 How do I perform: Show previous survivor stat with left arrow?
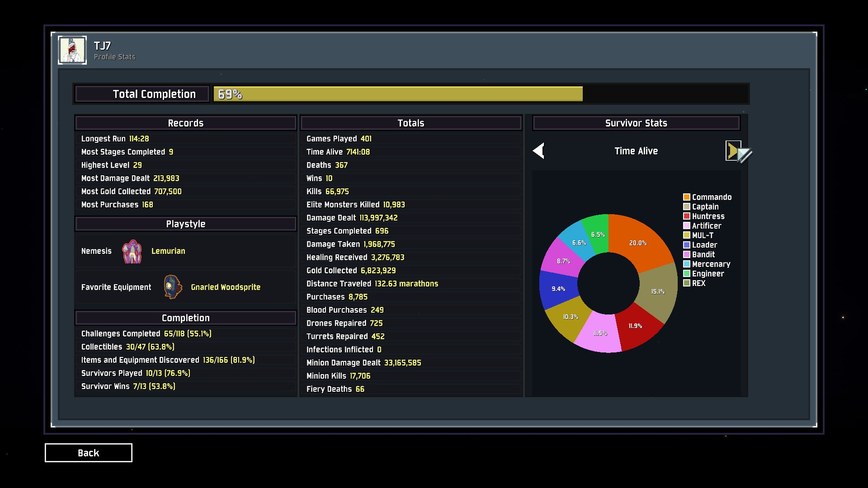[x=538, y=151]
